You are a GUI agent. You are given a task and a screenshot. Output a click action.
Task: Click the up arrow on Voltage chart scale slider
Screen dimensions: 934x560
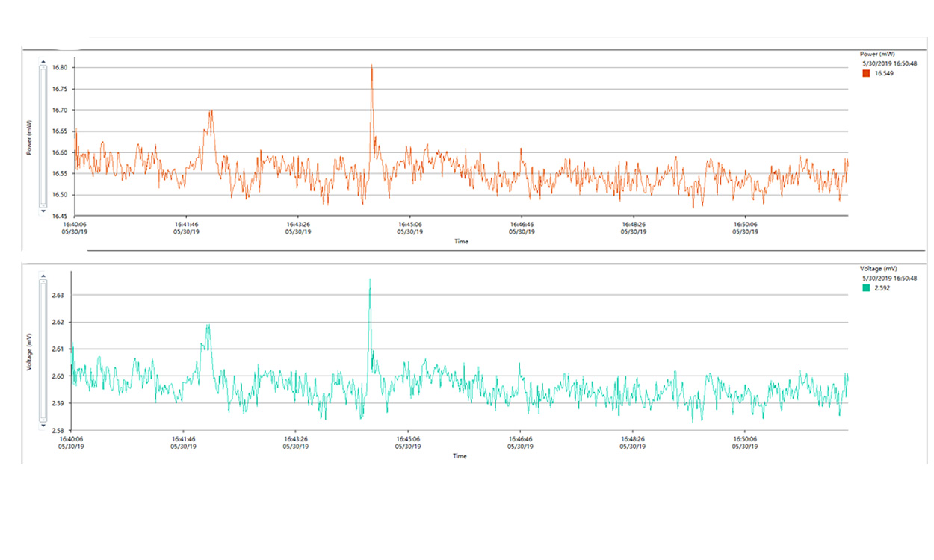click(x=42, y=277)
